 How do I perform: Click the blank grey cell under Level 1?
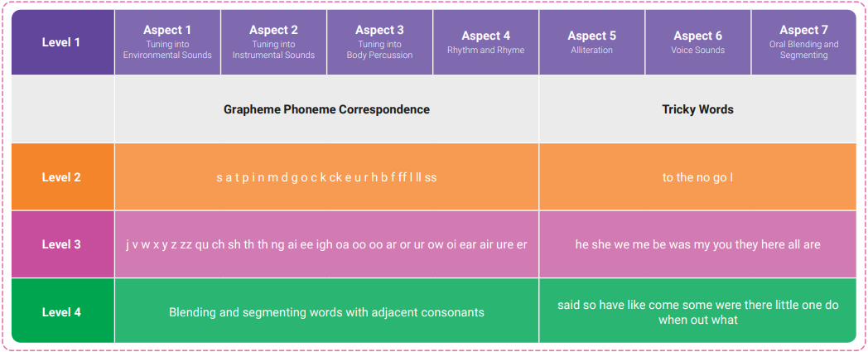point(62,109)
